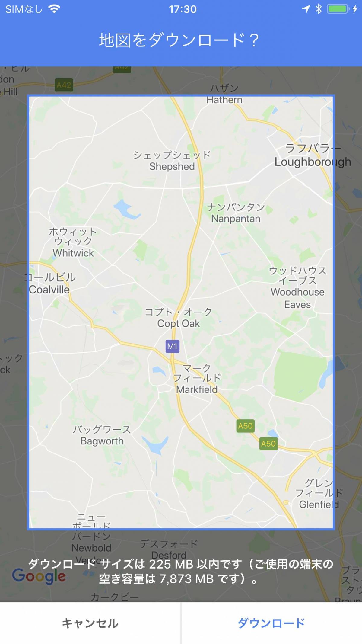Tap the Woodhouse Eaves label

(x=297, y=298)
